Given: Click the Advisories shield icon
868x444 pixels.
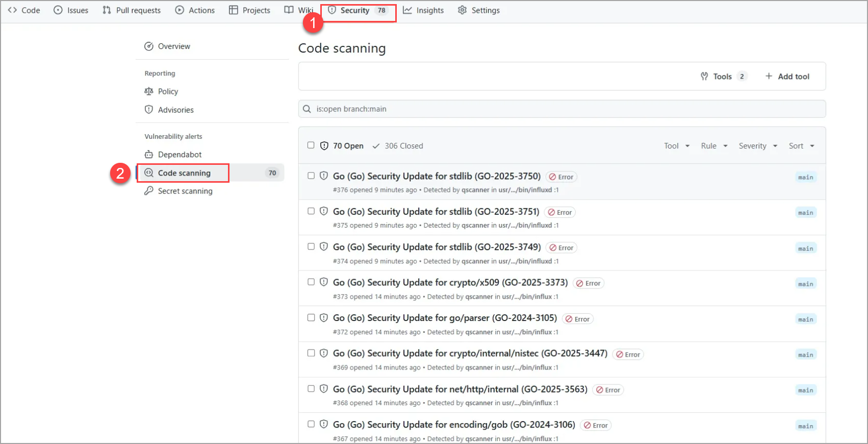Looking at the screenshot, I should point(149,109).
